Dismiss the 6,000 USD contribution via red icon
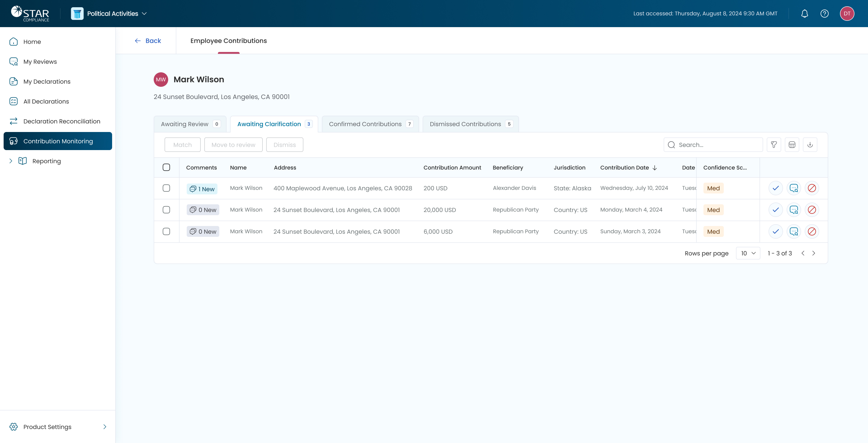 (812, 231)
